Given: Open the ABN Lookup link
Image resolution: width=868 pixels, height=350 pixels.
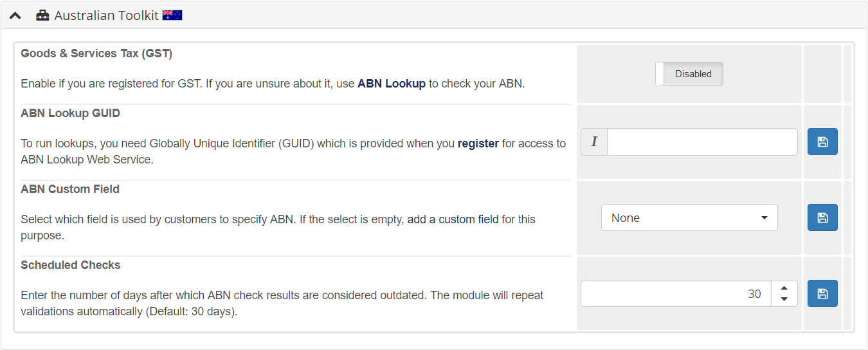Looking at the screenshot, I should click(x=392, y=84).
